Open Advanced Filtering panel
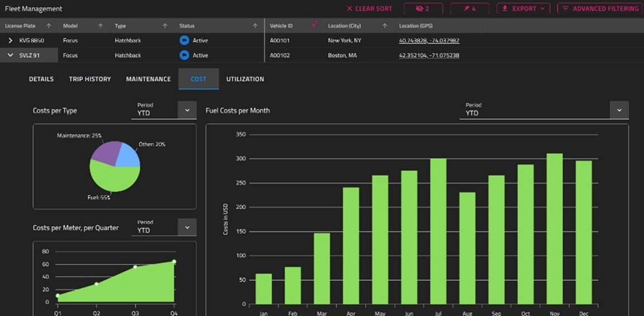Viewport: 644px width, 316px height. 600,9
